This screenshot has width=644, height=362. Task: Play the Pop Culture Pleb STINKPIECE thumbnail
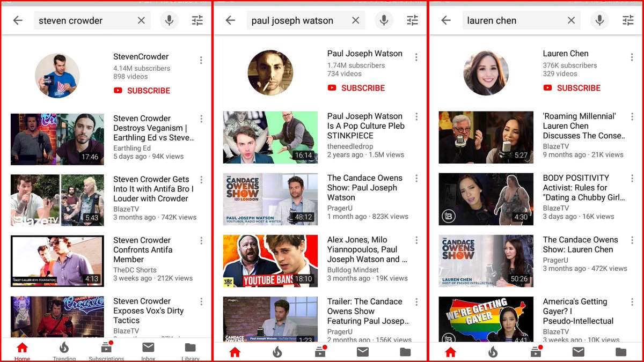[x=270, y=137]
